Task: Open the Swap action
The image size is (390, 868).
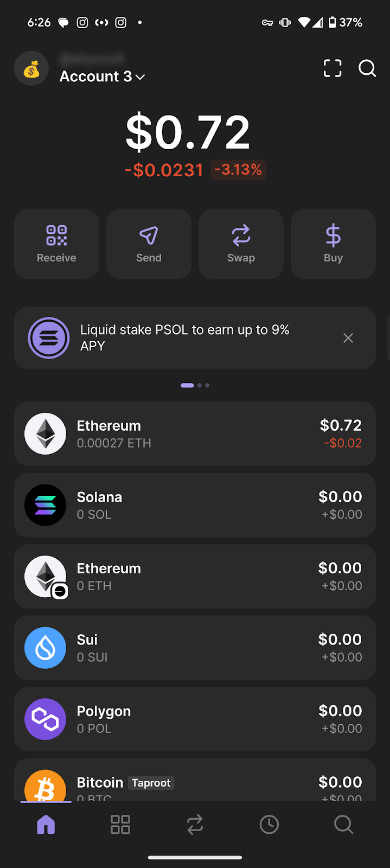Action: coord(241,244)
